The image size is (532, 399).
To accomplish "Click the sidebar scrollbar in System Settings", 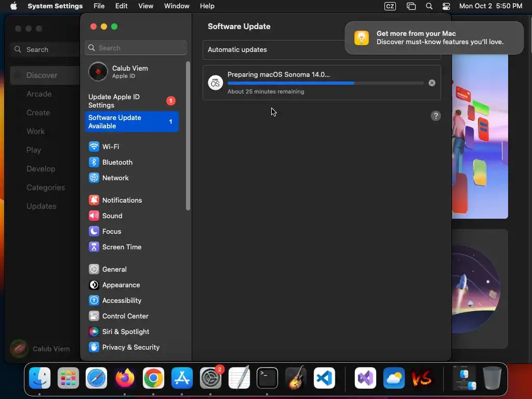I will coord(188,136).
